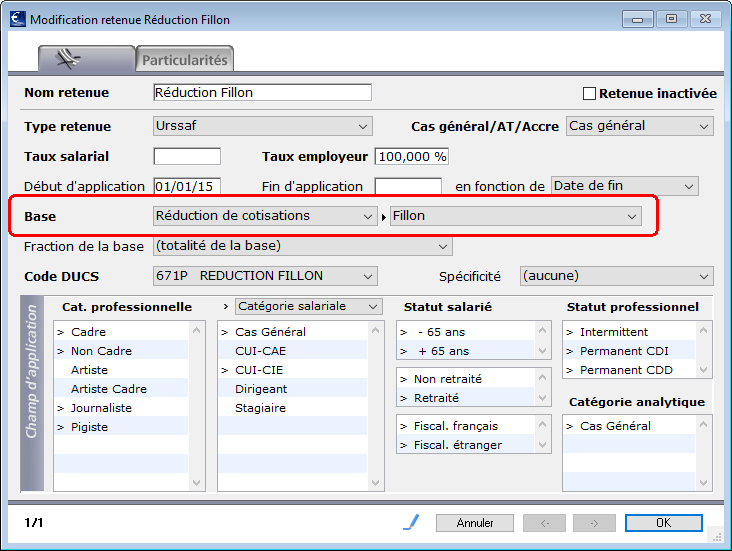Toggle Non retraité in Statut salarié

465,379
